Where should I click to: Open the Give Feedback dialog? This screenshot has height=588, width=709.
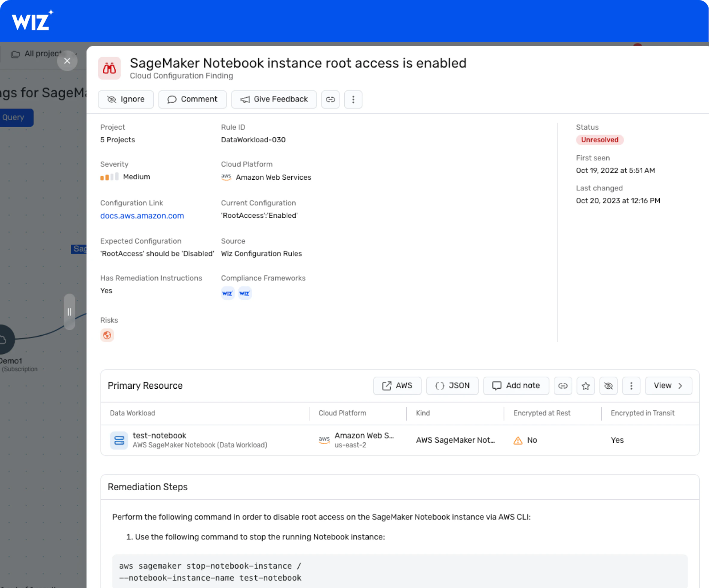coord(274,99)
